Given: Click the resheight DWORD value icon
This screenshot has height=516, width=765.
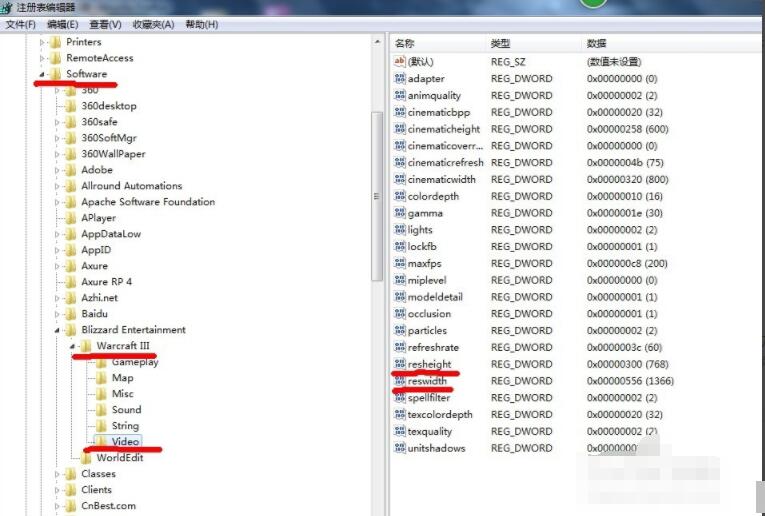Looking at the screenshot, I should tap(399, 364).
